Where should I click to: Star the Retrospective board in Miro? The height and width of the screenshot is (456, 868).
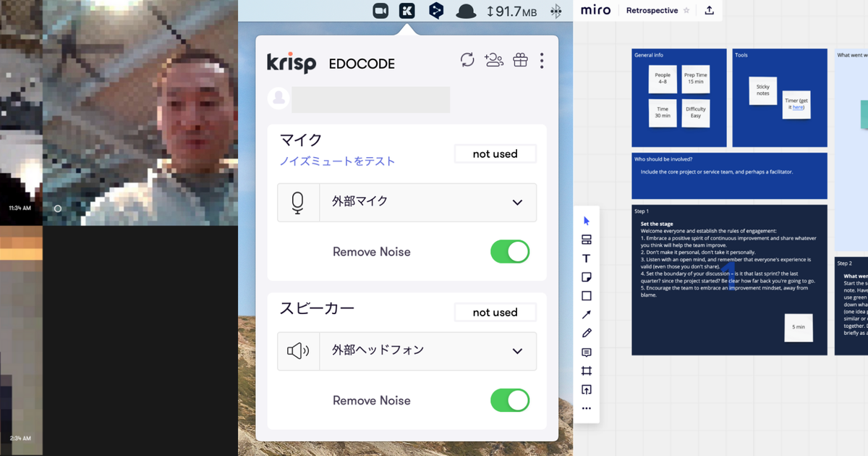pyautogui.click(x=686, y=11)
